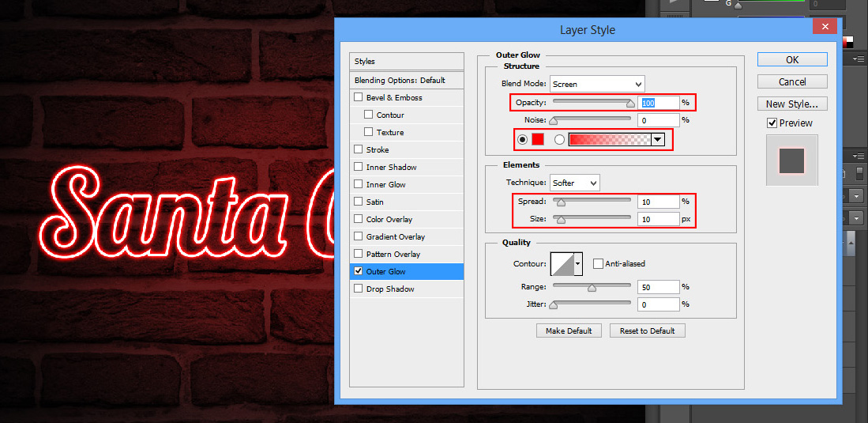
Task: Click the Range slider handle
Action: (592, 288)
